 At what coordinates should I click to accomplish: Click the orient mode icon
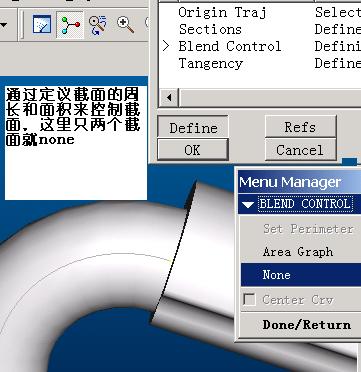coord(97,25)
